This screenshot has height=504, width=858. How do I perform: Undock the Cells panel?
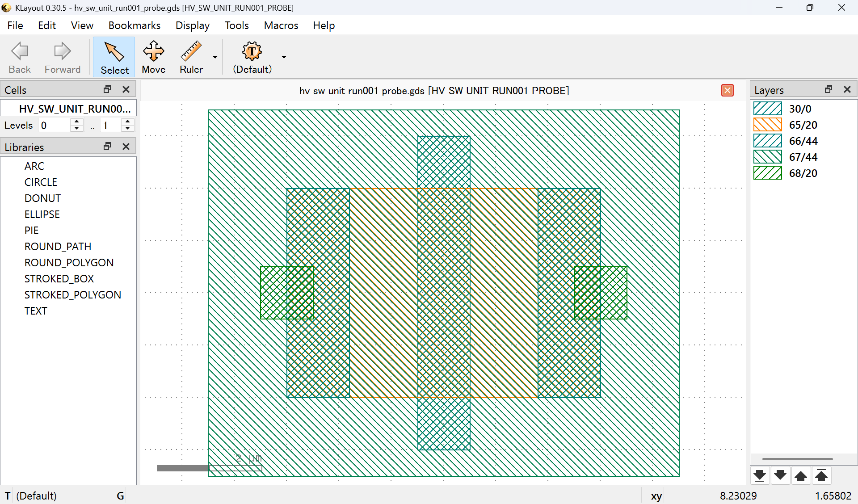point(107,89)
